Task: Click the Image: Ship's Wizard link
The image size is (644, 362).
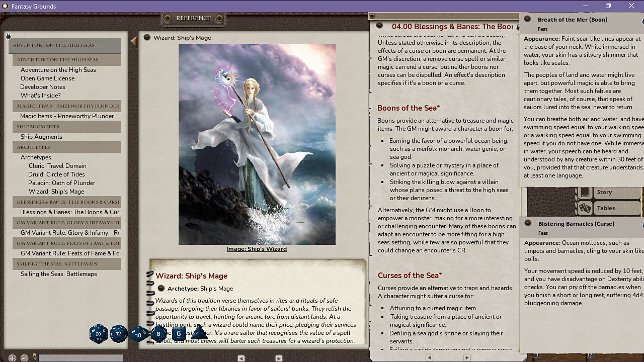Action: tap(257, 249)
